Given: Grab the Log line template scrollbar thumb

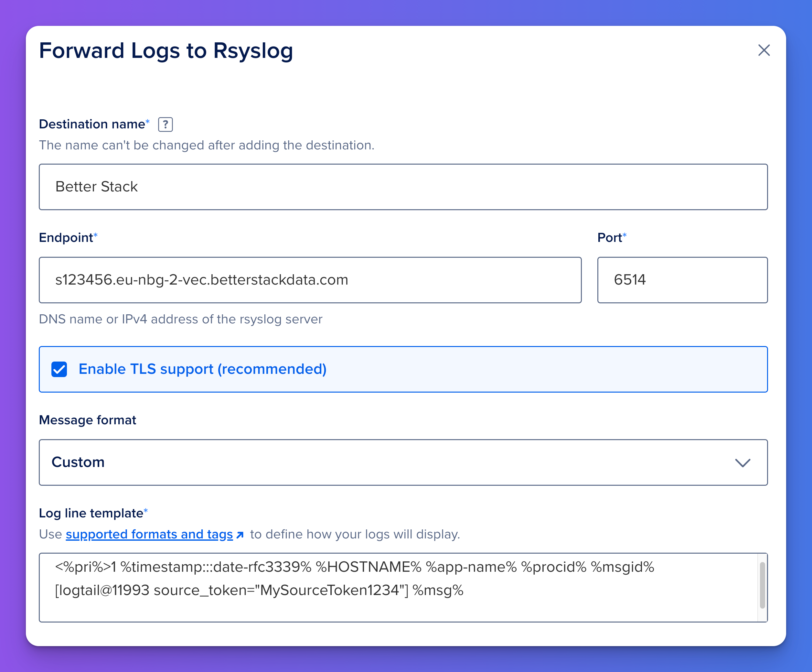Looking at the screenshot, I should (762, 585).
